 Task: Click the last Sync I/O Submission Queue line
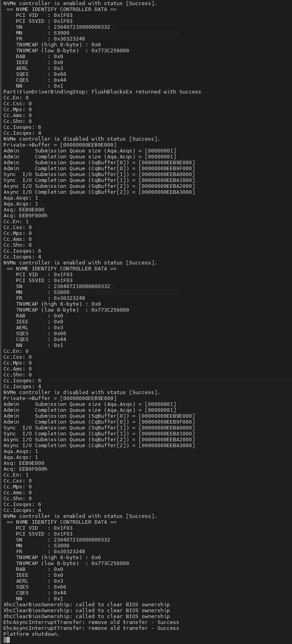[99, 428]
